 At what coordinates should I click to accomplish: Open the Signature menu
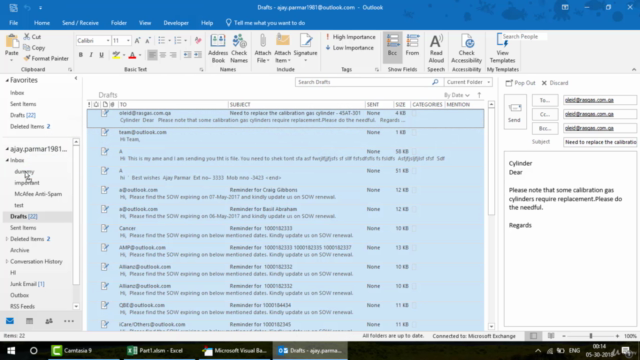click(x=305, y=48)
